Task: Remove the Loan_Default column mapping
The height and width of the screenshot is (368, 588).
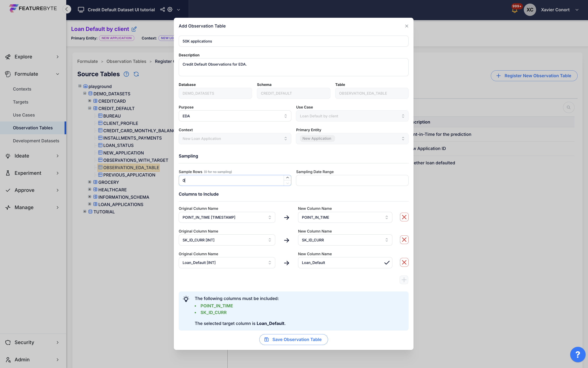Action: [x=404, y=262]
